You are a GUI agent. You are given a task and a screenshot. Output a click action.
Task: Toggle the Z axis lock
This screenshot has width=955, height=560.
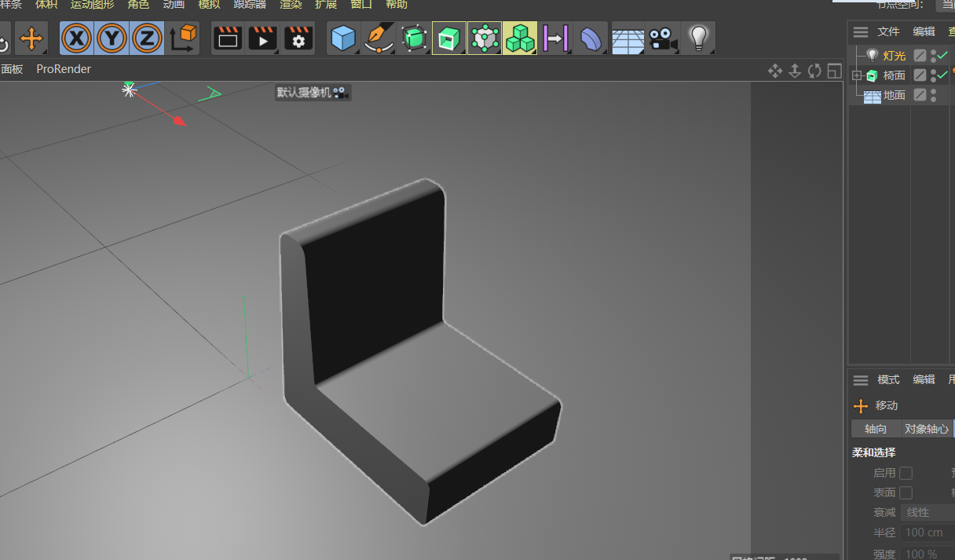pyautogui.click(x=147, y=38)
